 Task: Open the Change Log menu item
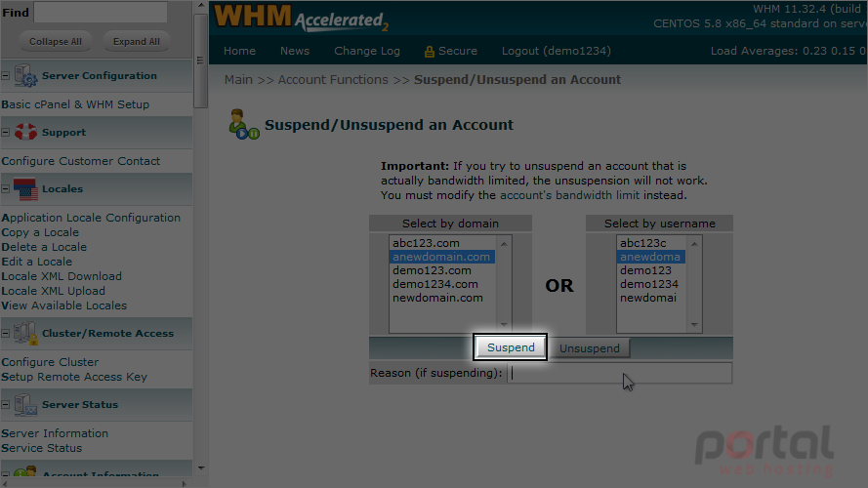367,51
